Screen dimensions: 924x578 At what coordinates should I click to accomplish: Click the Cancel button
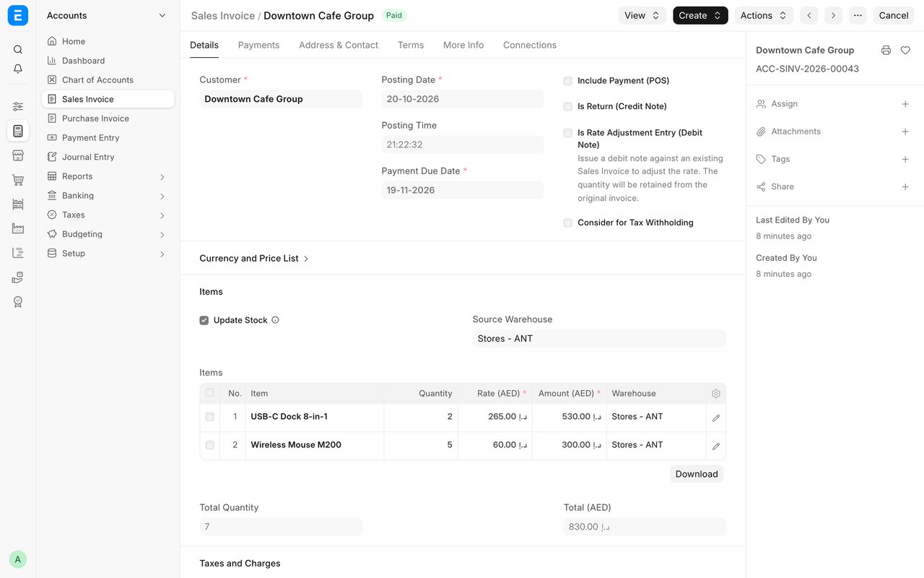coord(894,15)
